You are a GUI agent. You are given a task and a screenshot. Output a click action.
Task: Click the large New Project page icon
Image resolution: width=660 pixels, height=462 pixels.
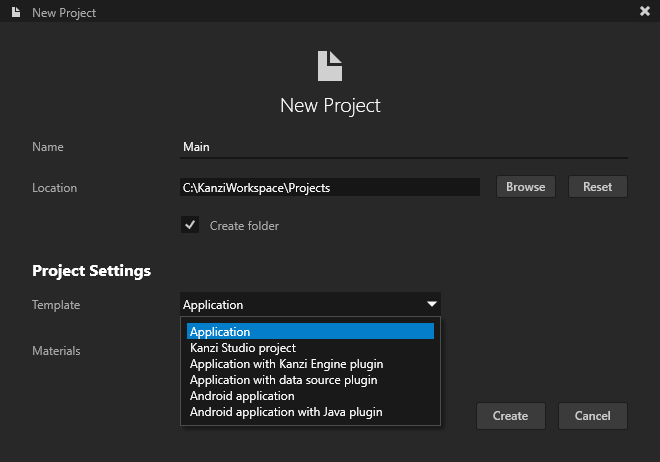click(x=330, y=66)
